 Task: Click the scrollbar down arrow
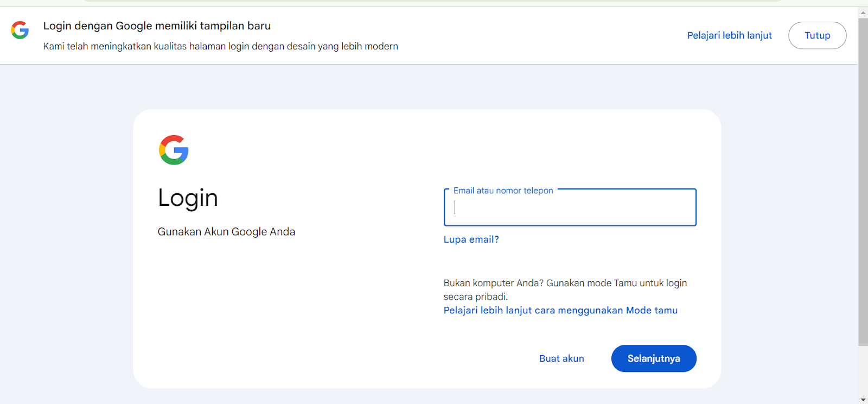coord(863,400)
